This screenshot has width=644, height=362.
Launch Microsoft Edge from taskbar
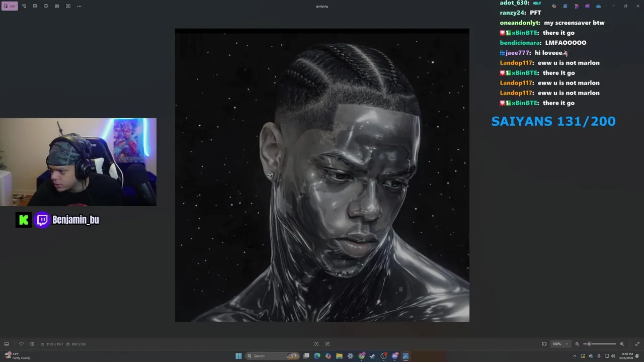[317, 356]
